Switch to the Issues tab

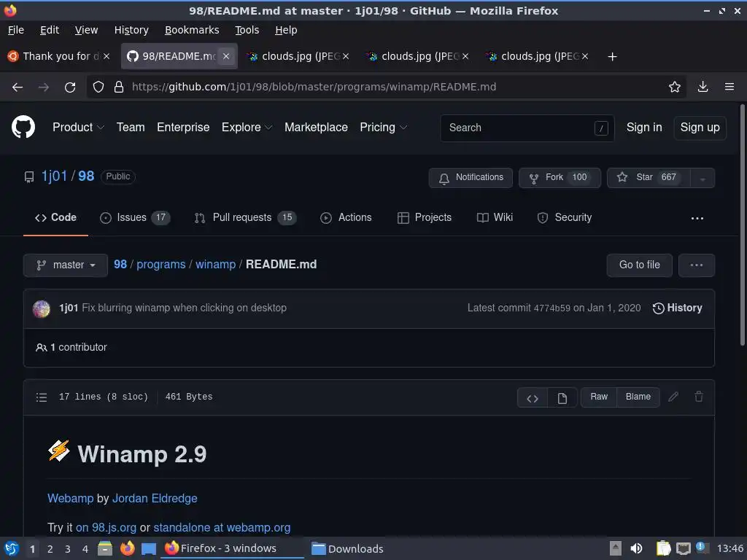135,217
